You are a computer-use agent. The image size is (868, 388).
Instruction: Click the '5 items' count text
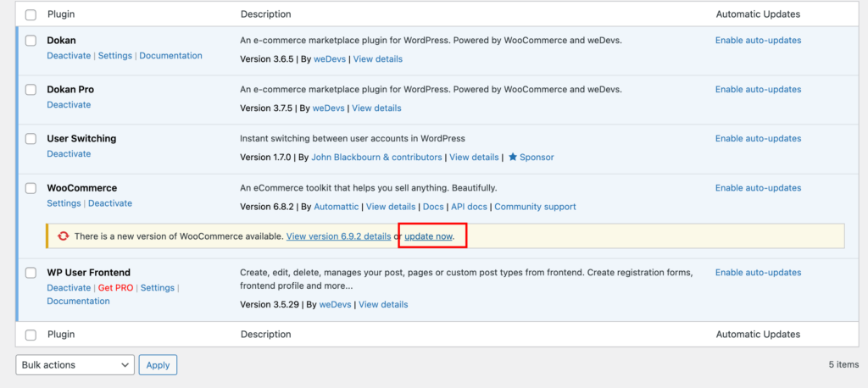843,365
